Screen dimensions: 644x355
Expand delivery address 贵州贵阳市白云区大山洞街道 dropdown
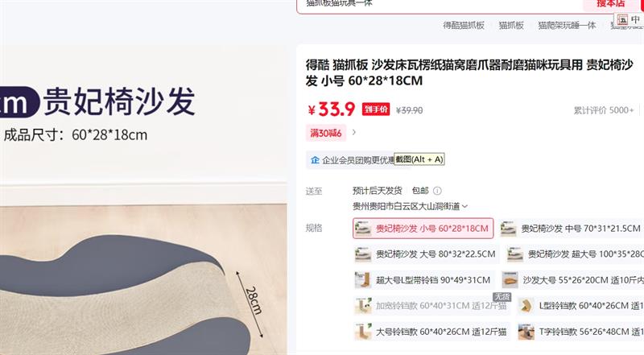(410, 206)
